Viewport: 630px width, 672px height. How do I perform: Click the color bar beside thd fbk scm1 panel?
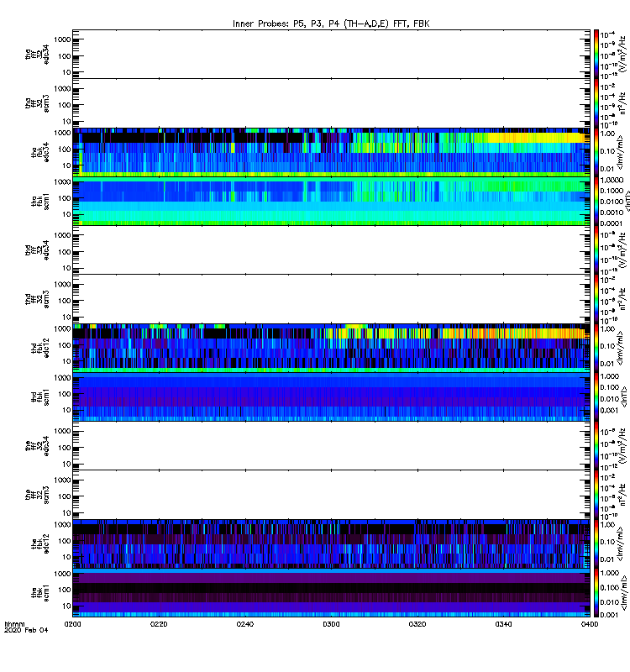(596, 396)
